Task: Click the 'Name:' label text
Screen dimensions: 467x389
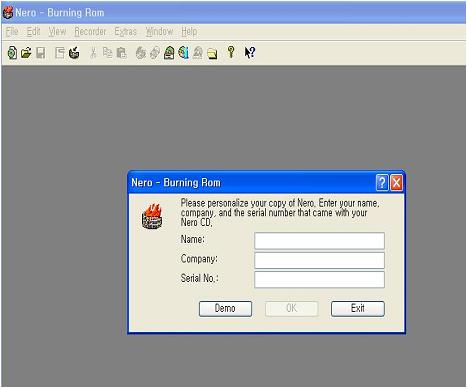Action: tap(193, 239)
